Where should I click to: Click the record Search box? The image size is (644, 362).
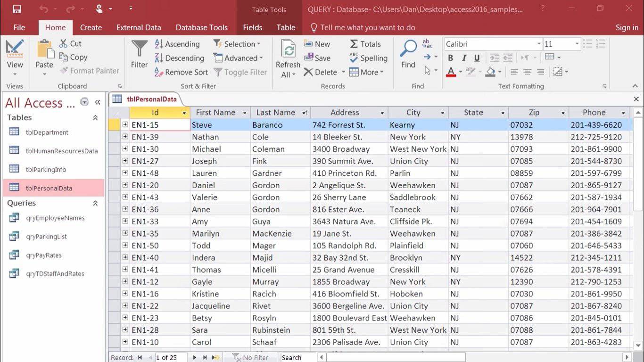click(x=297, y=358)
